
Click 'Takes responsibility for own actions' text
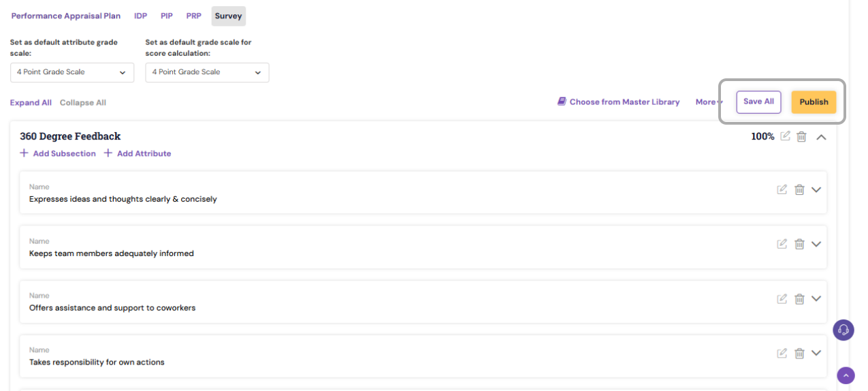tap(97, 362)
